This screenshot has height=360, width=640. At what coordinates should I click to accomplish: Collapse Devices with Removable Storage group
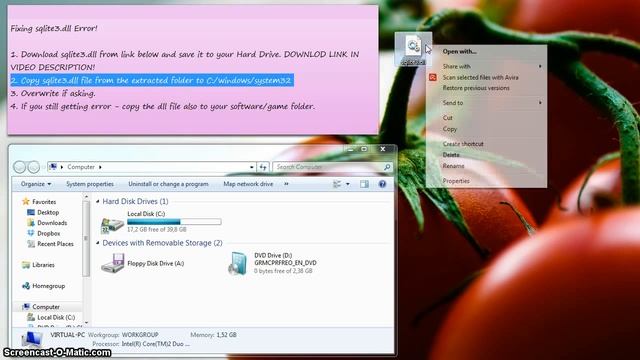[x=98, y=243]
